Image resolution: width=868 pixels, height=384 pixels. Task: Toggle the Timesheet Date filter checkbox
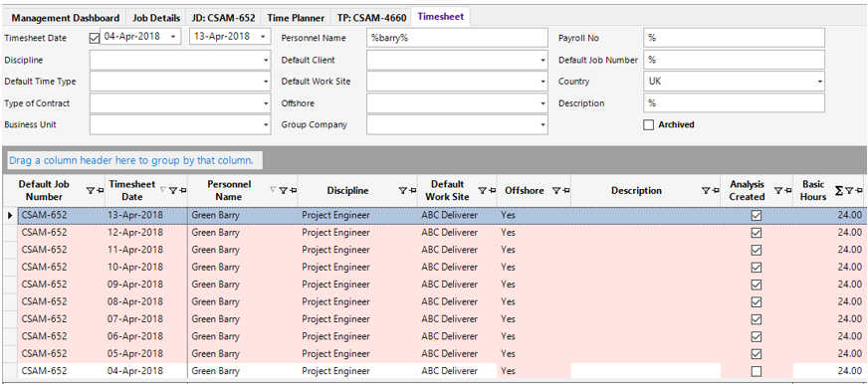95,38
